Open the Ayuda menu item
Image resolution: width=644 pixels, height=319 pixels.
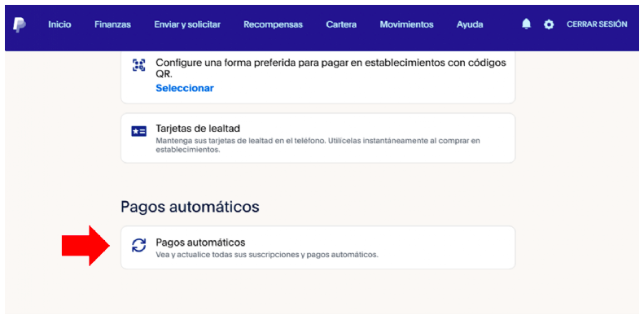[470, 24]
